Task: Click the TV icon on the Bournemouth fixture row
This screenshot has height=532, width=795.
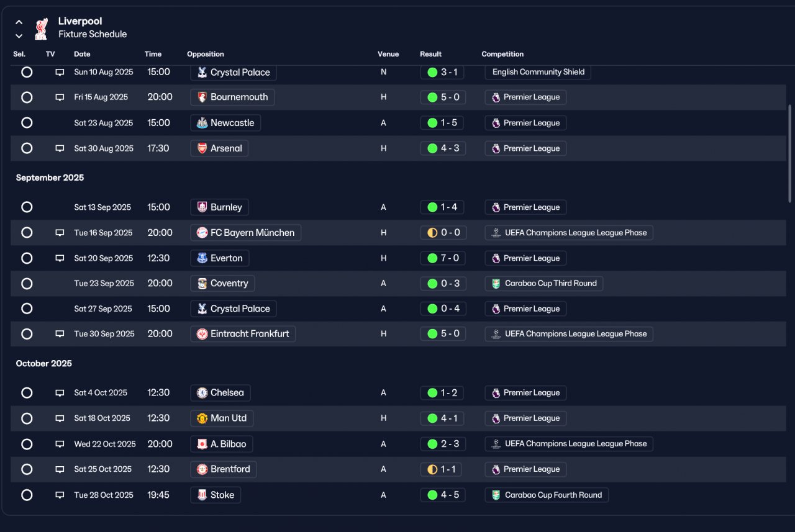Action: pyautogui.click(x=60, y=97)
